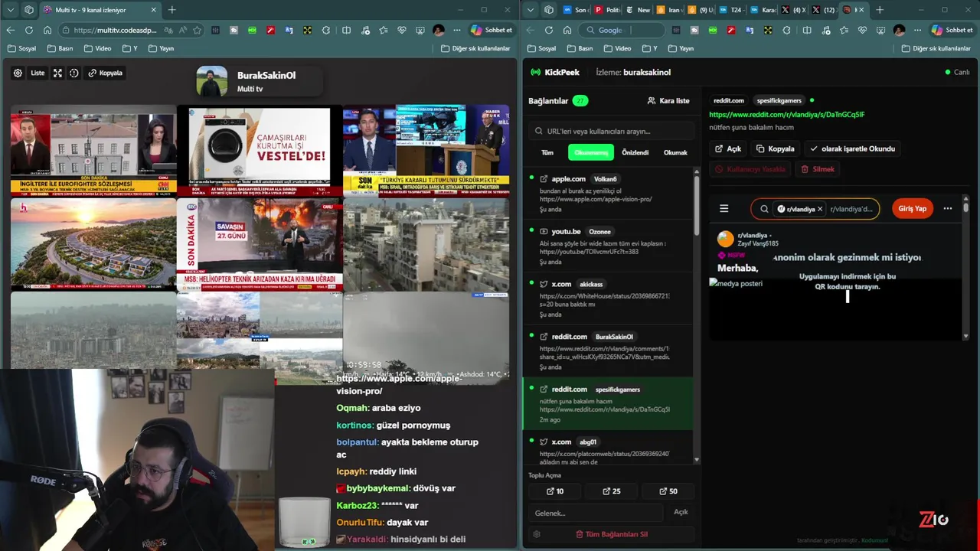Open the green reddit.com/r/vlandiya URL
The image size is (980, 551).
point(787,114)
